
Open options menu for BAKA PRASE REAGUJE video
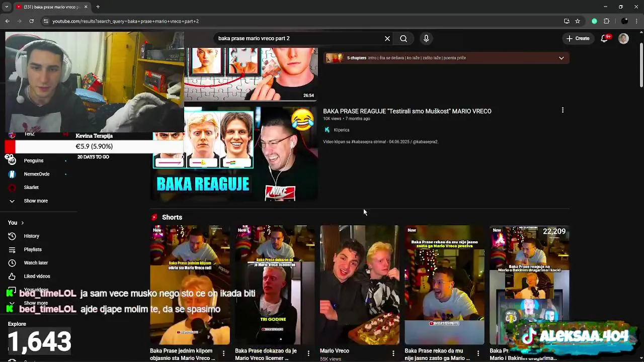point(562,110)
